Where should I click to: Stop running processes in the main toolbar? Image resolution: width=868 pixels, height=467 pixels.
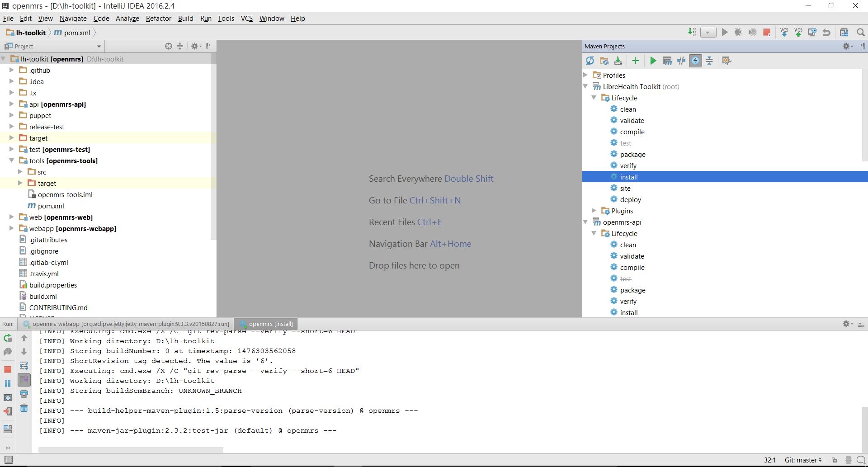(x=767, y=32)
